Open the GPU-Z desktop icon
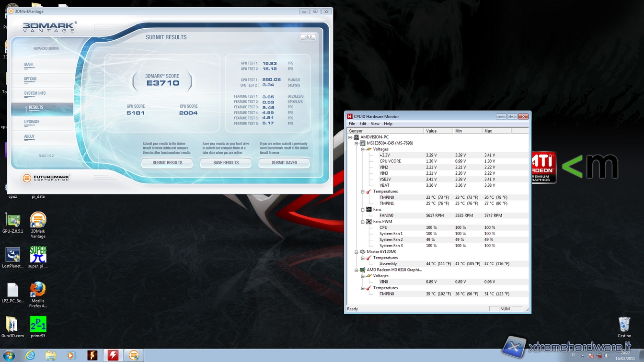644x362 pixels. pyautogui.click(x=12, y=220)
